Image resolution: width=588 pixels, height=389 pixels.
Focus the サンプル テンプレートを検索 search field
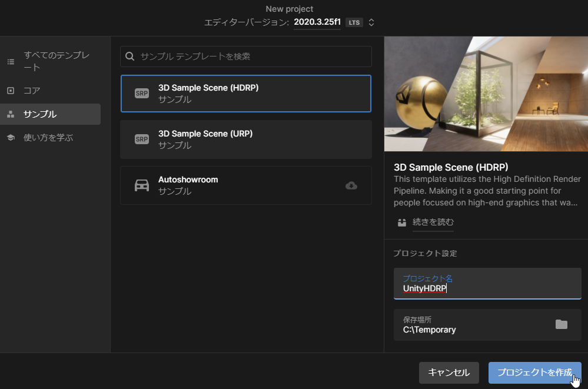coord(246,56)
